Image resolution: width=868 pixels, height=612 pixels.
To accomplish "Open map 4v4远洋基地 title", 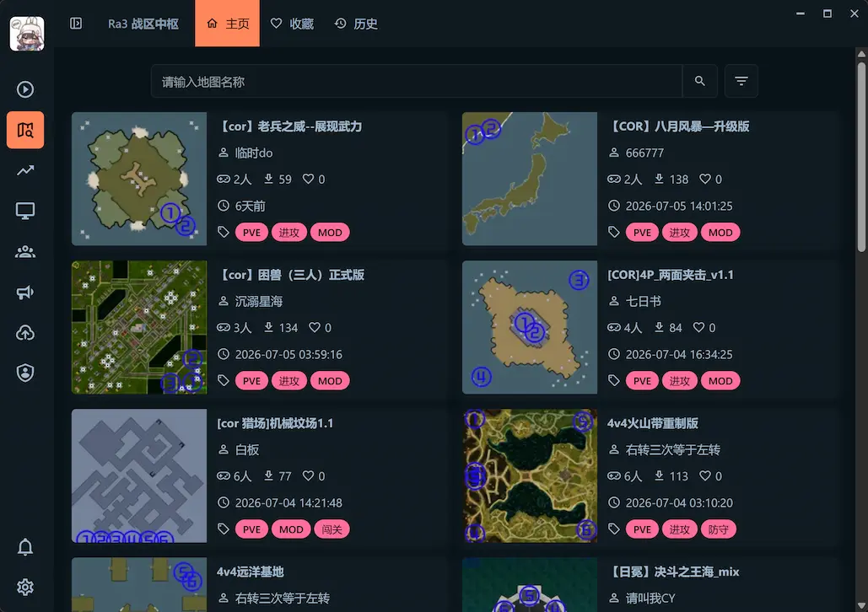I will click(251, 572).
